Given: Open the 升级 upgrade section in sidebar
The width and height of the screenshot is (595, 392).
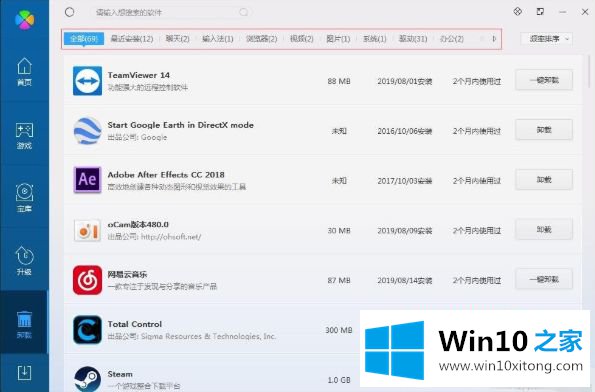Looking at the screenshot, I should tap(24, 261).
